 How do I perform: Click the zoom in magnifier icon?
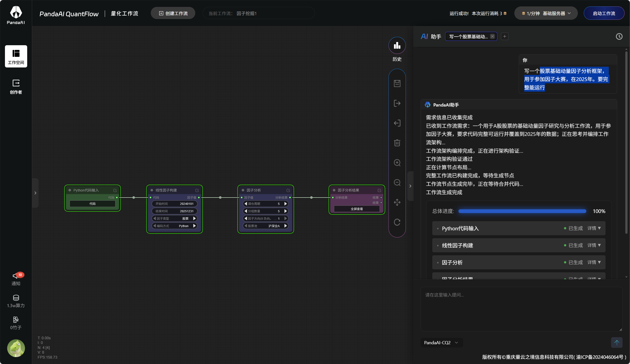coord(397,163)
